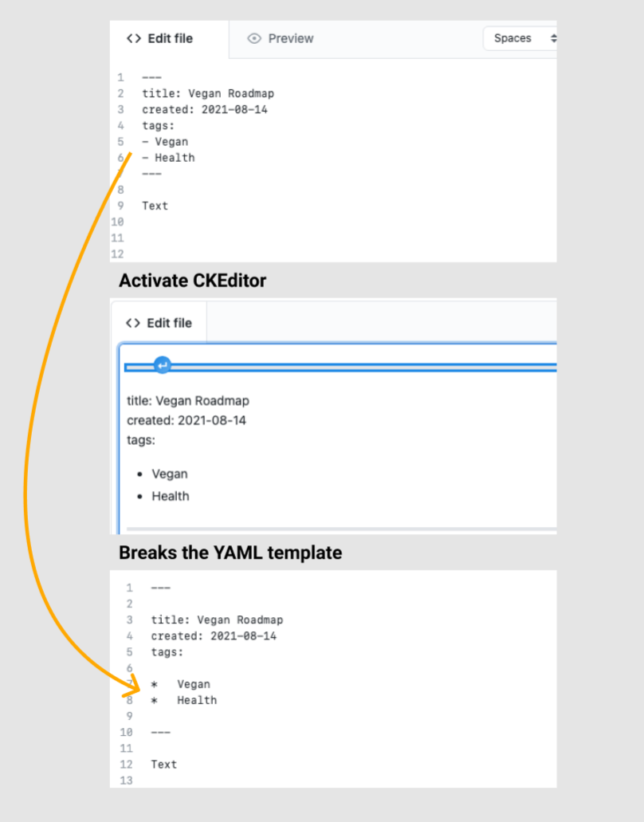
Task: Click the code (<>) icon on the top Edit file tab
Action: [133, 37]
